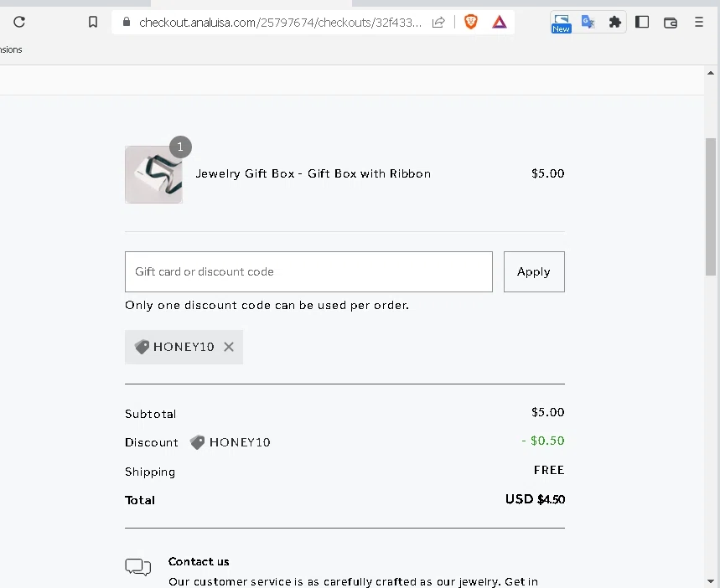This screenshot has width=720, height=588.
Task: Open Brave Rewards triangle icon
Action: [x=500, y=23]
